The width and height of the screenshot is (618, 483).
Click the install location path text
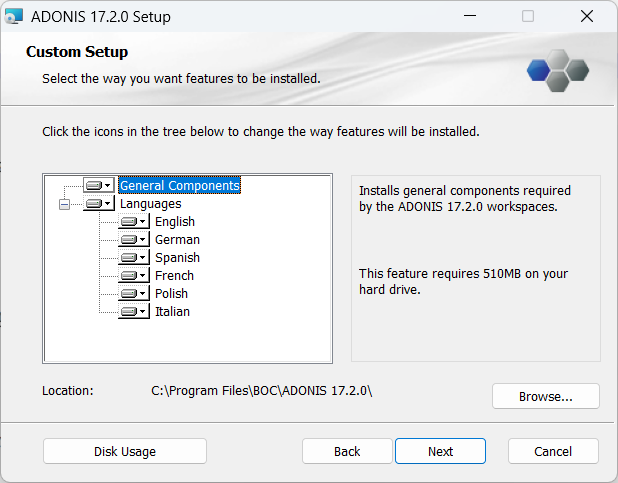click(262, 391)
